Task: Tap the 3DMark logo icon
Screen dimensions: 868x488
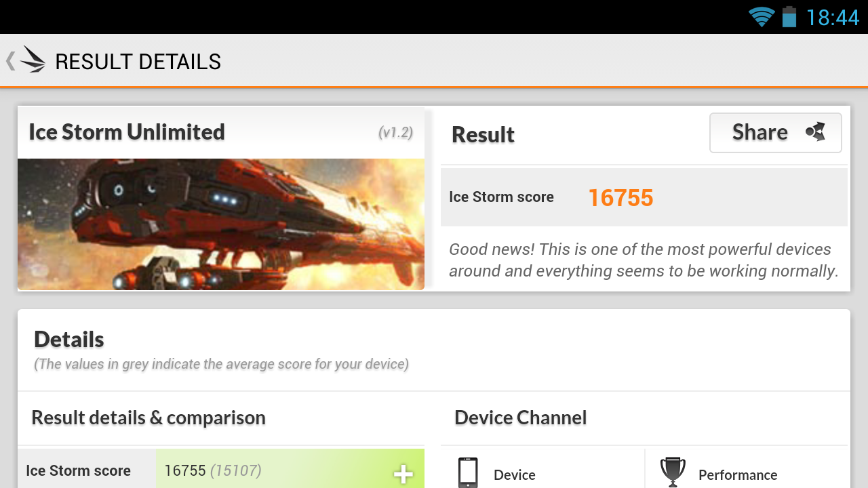Action: coord(33,60)
